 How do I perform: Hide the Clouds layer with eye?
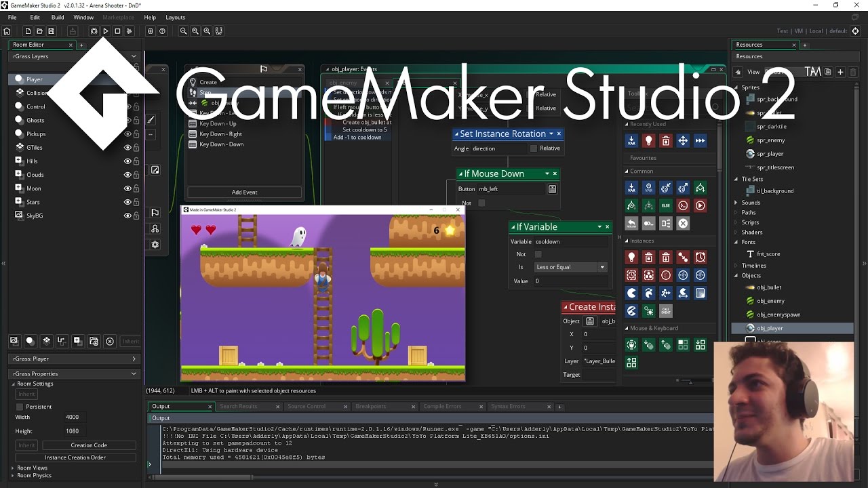[127, 175]
